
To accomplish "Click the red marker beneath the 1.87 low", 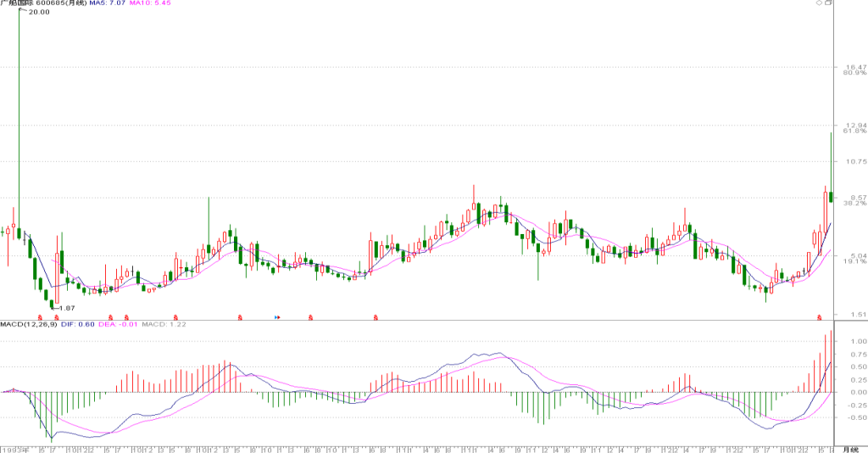I will click(x=57, y=317).
